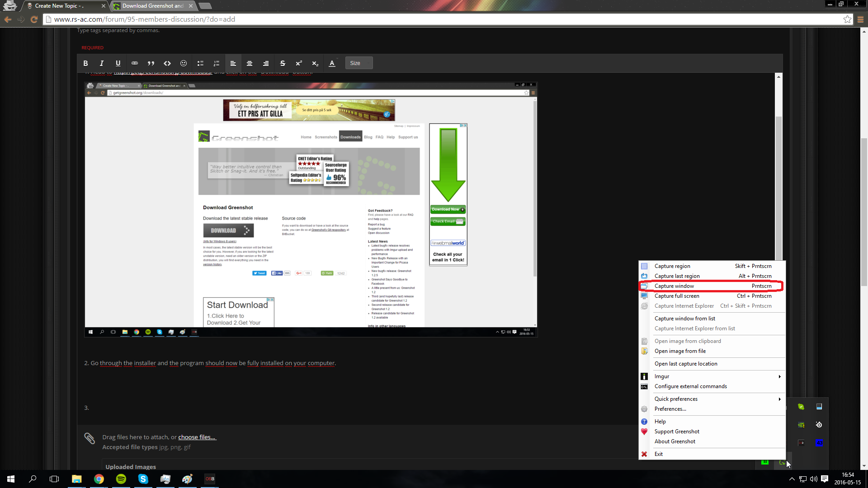Open the text color picker

(332, 63)
